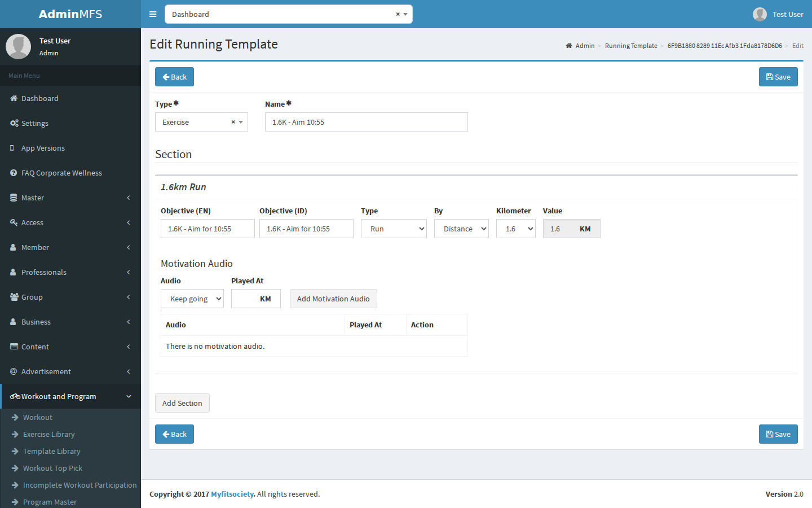Screen dimensions: 812x508
Task: Clear the Exercise type selection
Action: click(x=233, y=122)
